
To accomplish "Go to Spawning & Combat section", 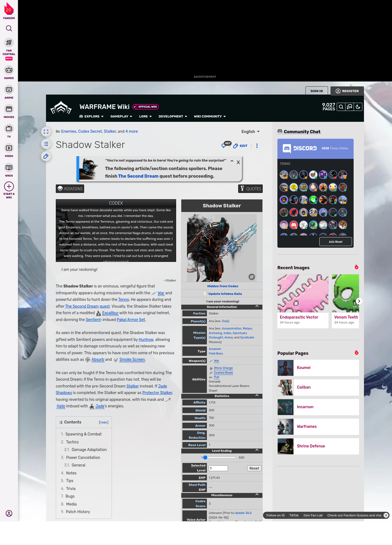I will point(83,434).
